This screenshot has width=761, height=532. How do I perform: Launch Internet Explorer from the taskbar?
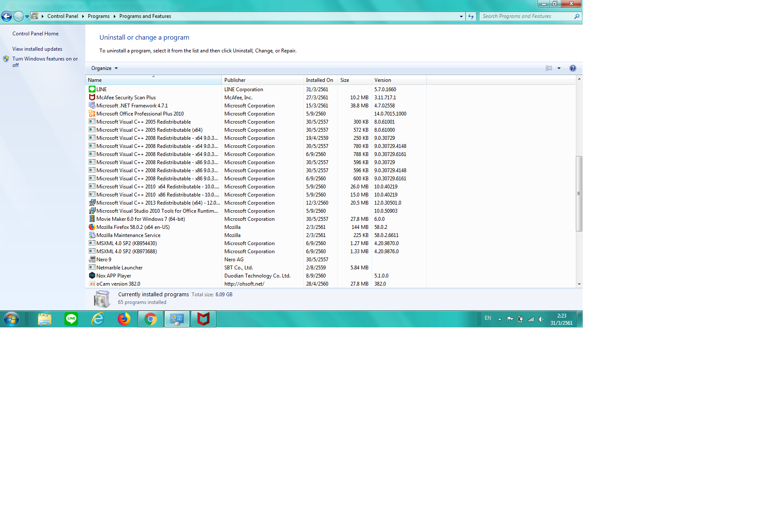point(98,319)
